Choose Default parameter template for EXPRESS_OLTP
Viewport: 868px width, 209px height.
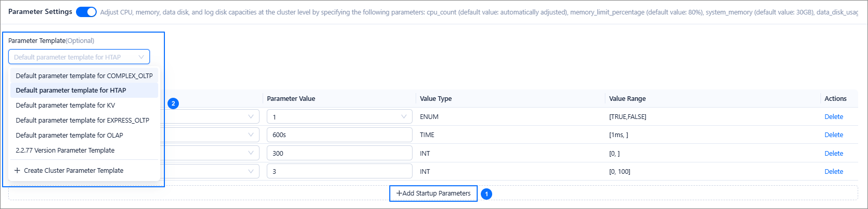tap(82, 120)
